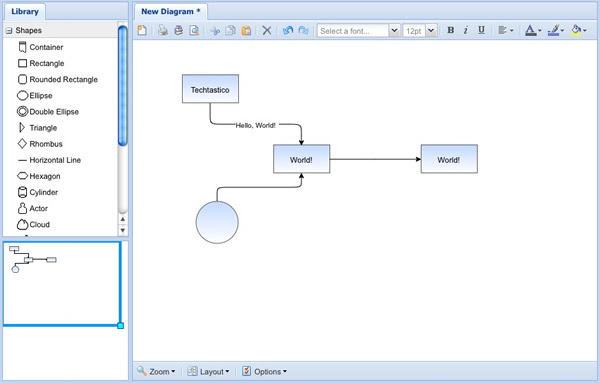Select the middle World! box

[302, 159]
